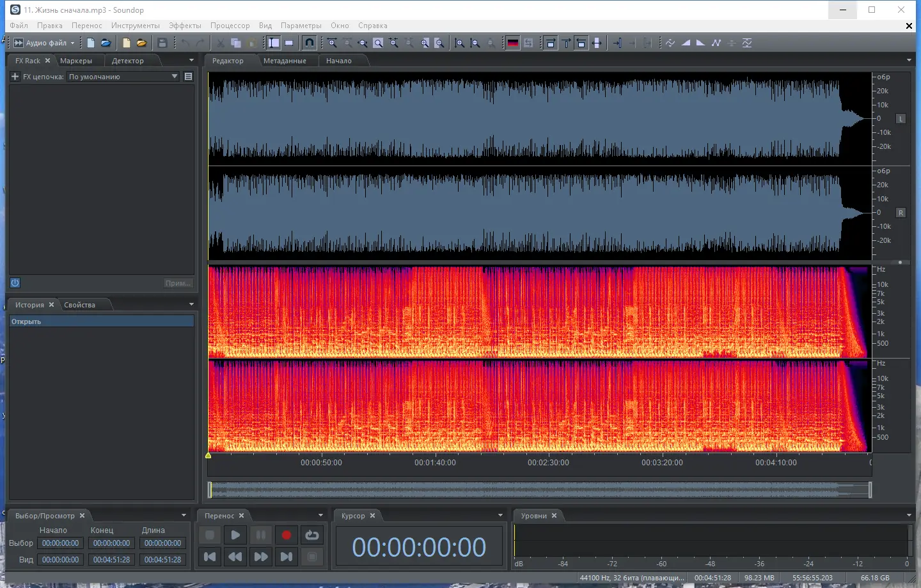
Task: Click the Save disk icon
Action: [162, 43]
